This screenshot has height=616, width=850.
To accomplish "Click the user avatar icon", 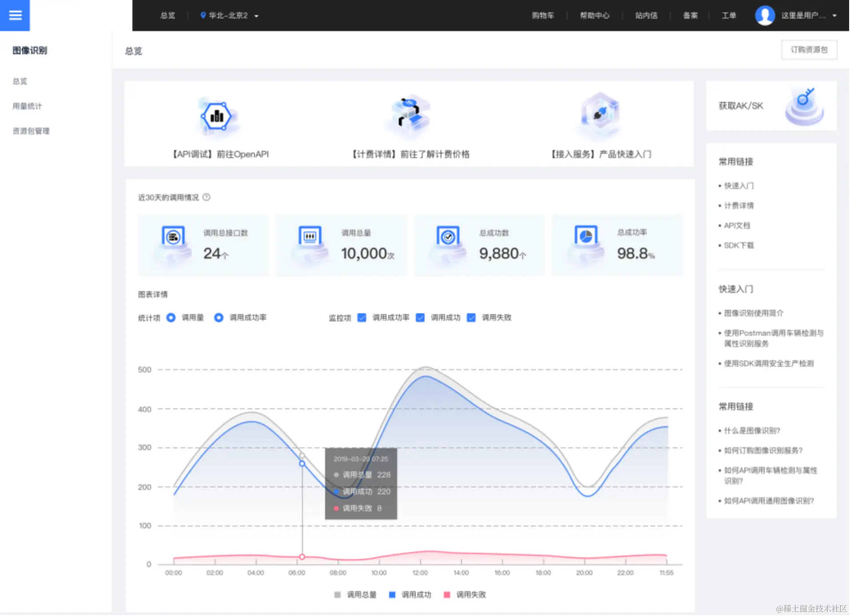I will click(765, 16).
